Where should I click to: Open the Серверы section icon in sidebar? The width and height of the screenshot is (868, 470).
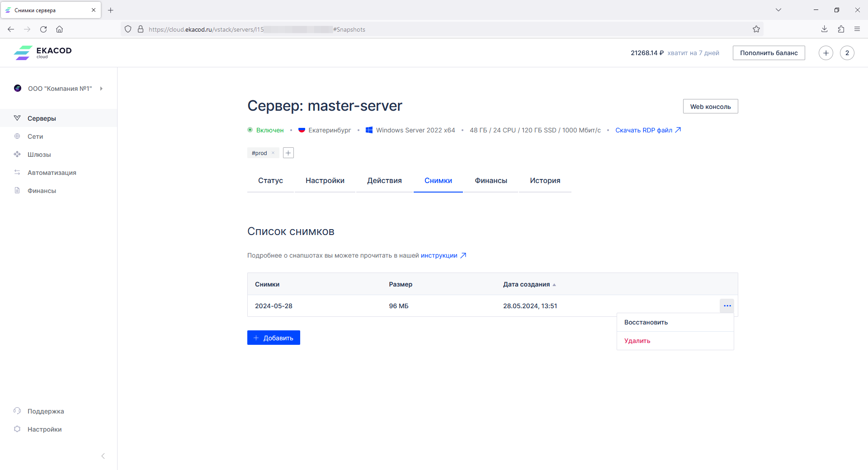[x=17, y=118]
